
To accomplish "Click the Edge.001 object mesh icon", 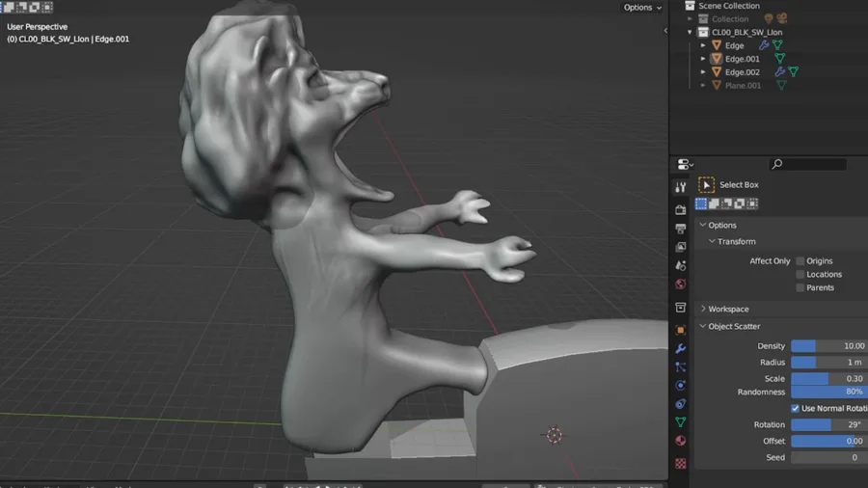I will [717, 58].
